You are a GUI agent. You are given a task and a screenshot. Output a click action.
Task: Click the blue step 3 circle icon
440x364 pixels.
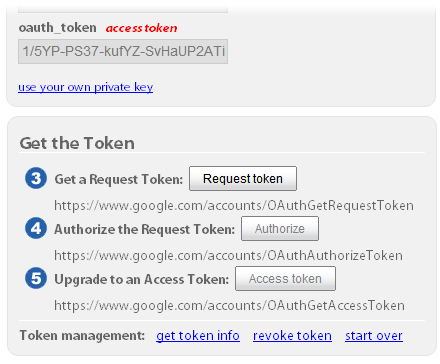[x=36, y=178]
